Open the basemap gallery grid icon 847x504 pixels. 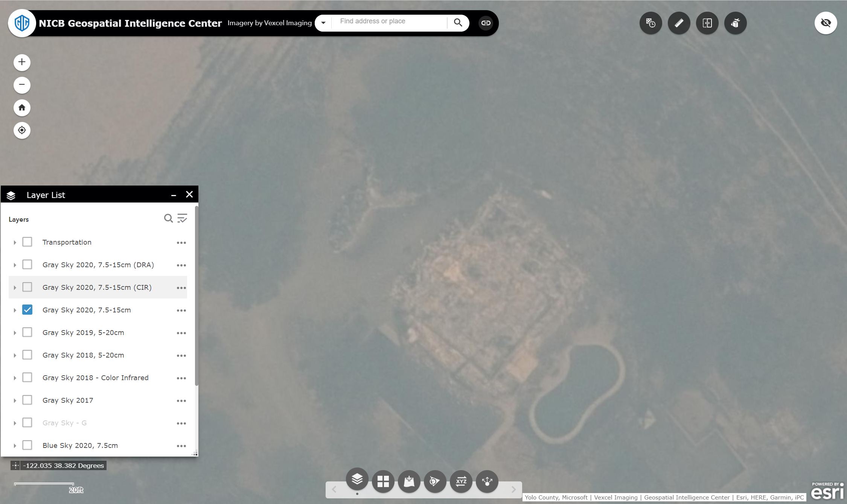[383, 481]
